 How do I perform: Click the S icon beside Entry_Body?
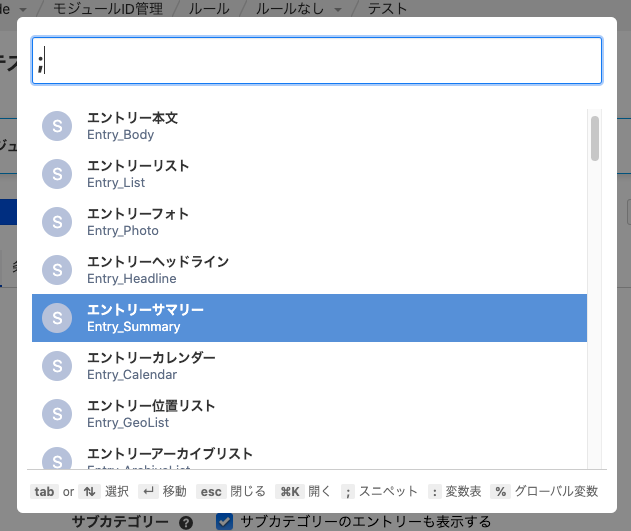(57, 126)
